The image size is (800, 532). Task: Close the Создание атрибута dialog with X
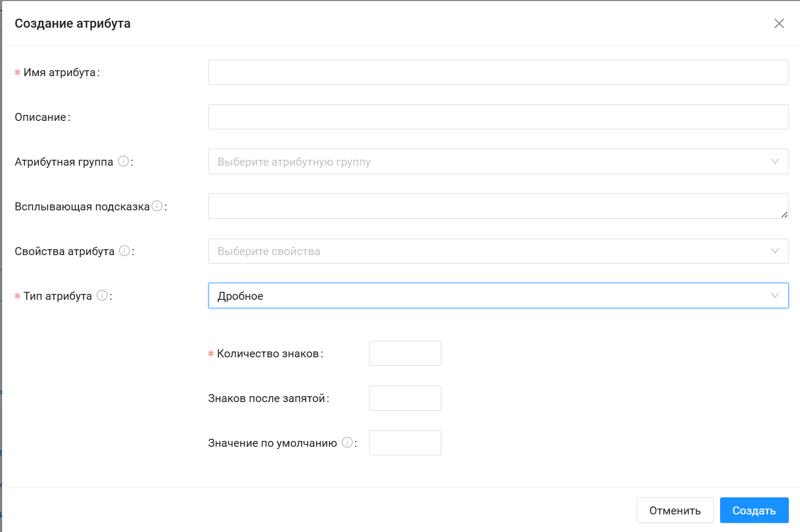[x=779, y=23]
